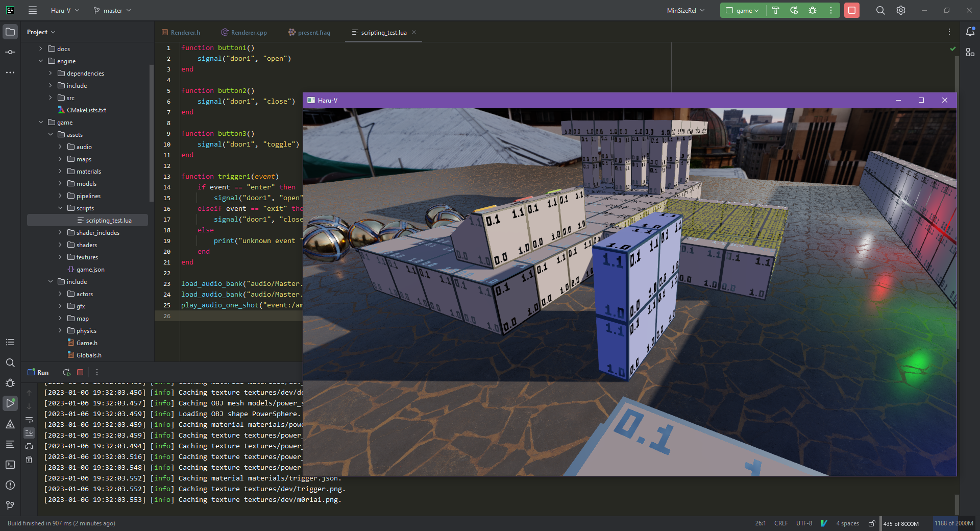Clear all console output
Image resolution: width=980 pixels, height=531 pixels.
pos(29,460)
